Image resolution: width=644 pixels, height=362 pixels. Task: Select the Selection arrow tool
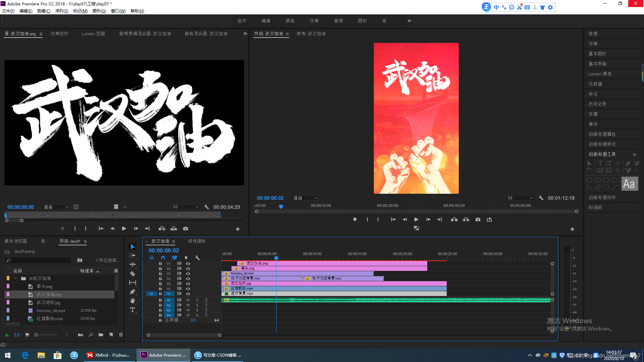click(x=133, y=247)
